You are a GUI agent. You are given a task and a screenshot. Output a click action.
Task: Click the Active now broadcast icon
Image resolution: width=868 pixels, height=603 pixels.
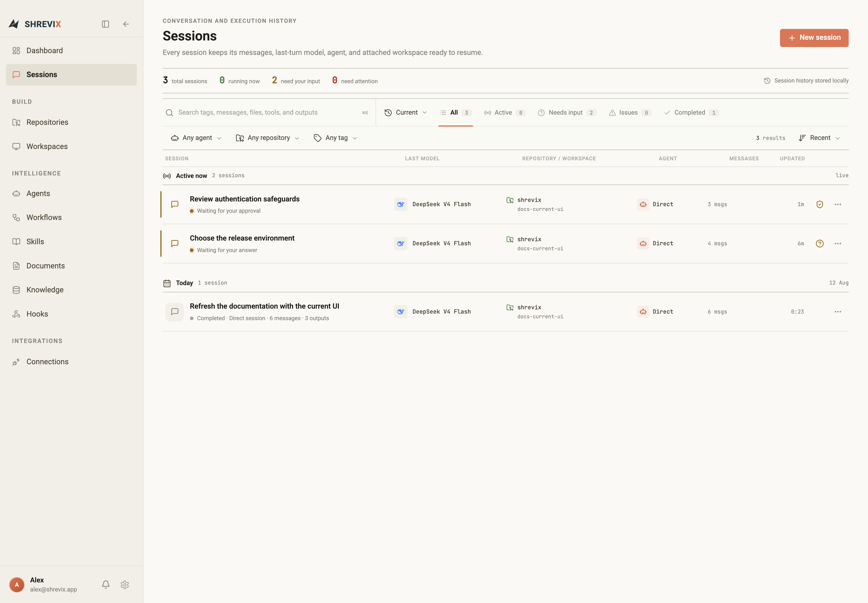pos(167,176)
